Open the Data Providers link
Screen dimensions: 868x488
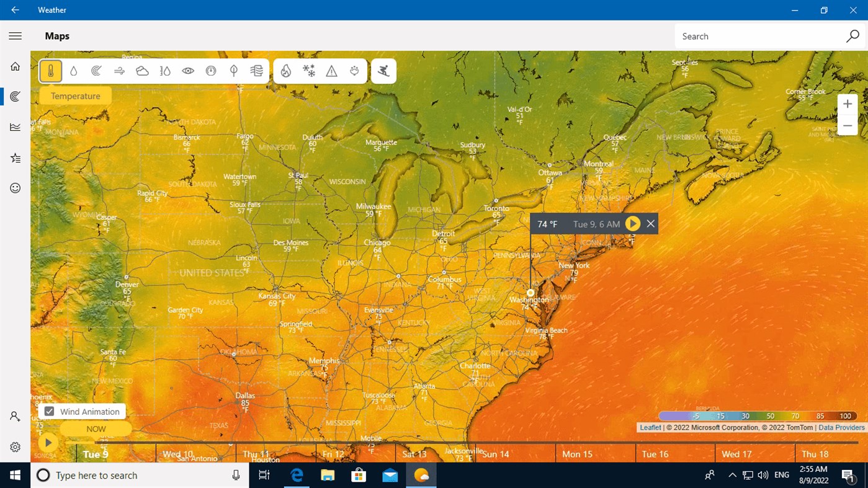coord(841,427)
